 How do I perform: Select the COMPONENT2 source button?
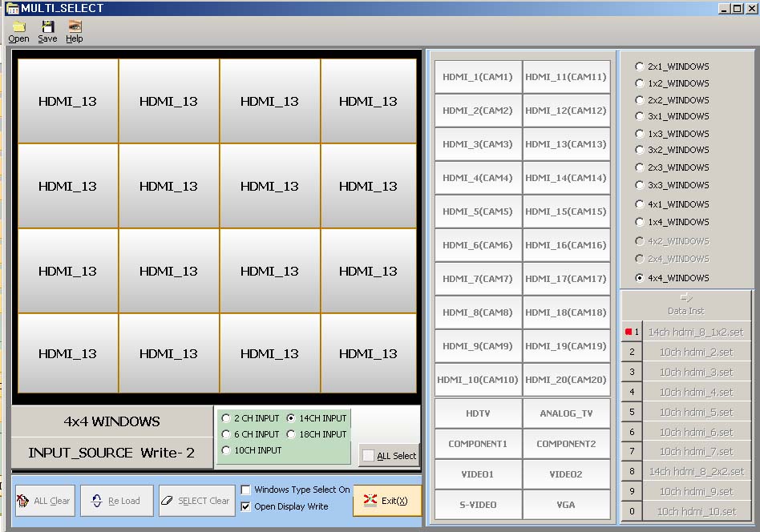pos(566,444)
